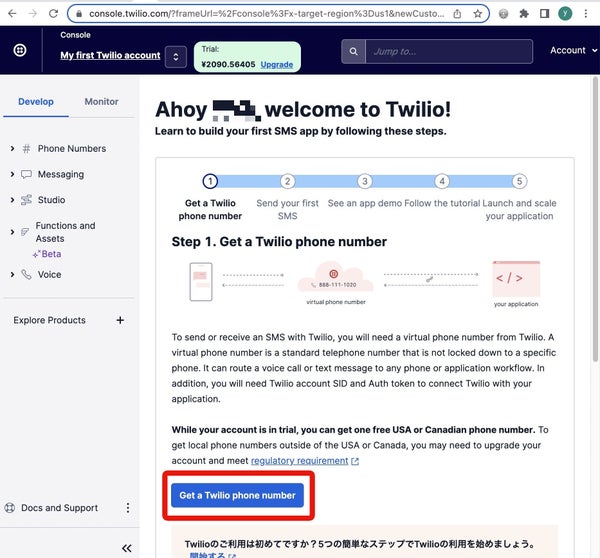600x558 pixels.
Task: Click the plus icon beside Explore Products
Action: (x=120, y=320)
